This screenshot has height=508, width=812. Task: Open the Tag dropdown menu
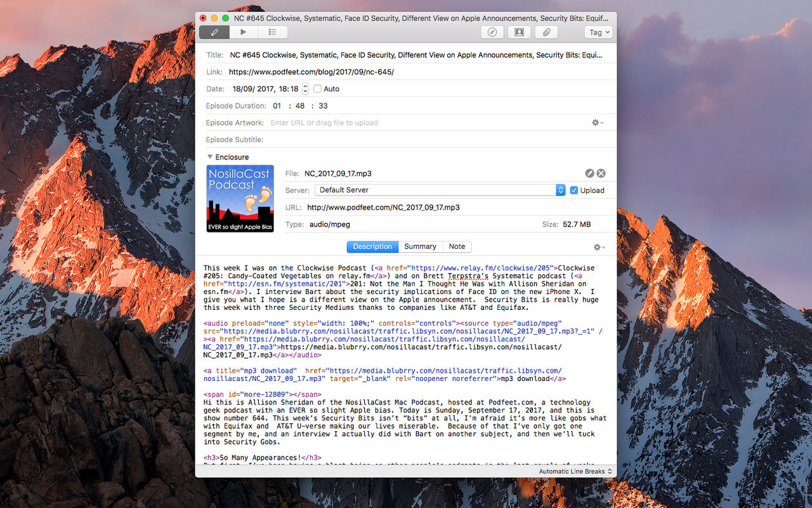(x=598, y=32)
